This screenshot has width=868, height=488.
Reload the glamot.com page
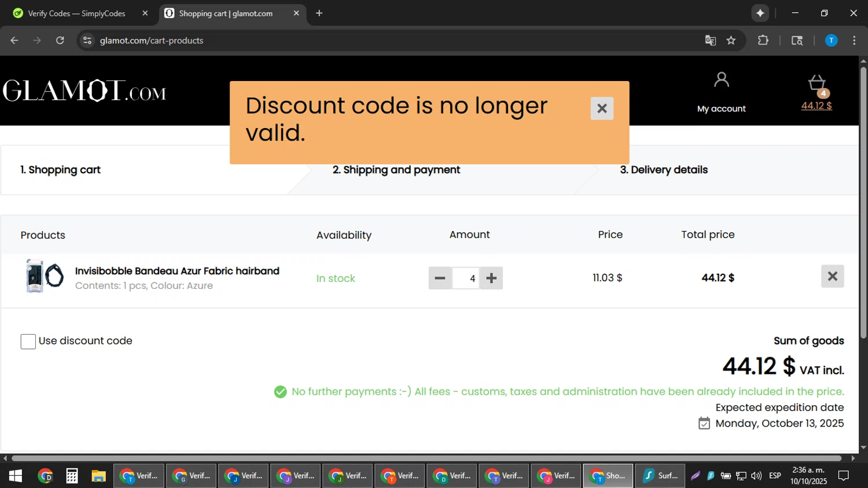click(x=60, y=41)
